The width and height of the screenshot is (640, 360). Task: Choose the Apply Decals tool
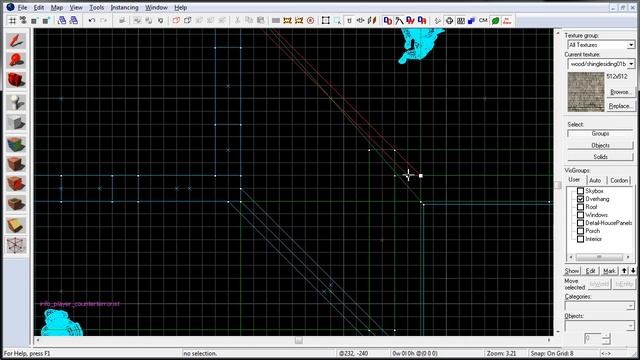[16, 184]
